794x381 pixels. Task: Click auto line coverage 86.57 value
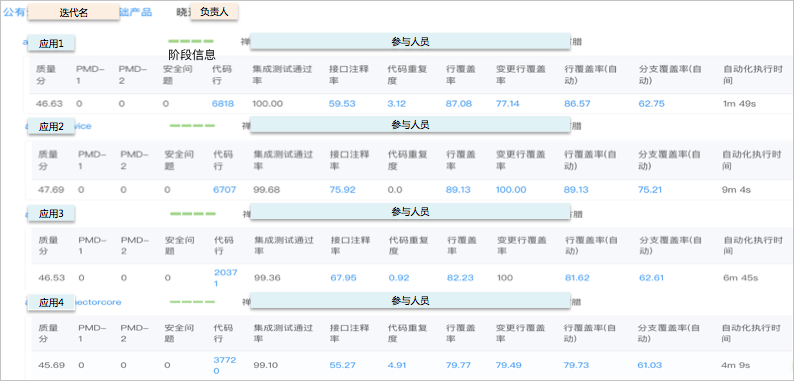(577, 104)
